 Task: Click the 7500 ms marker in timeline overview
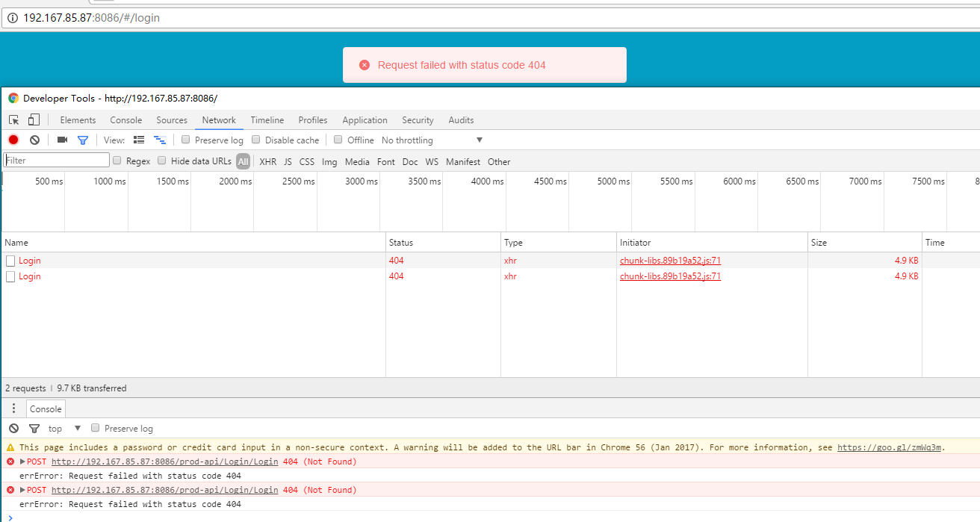pyautogui.click(x=928, y=181)
